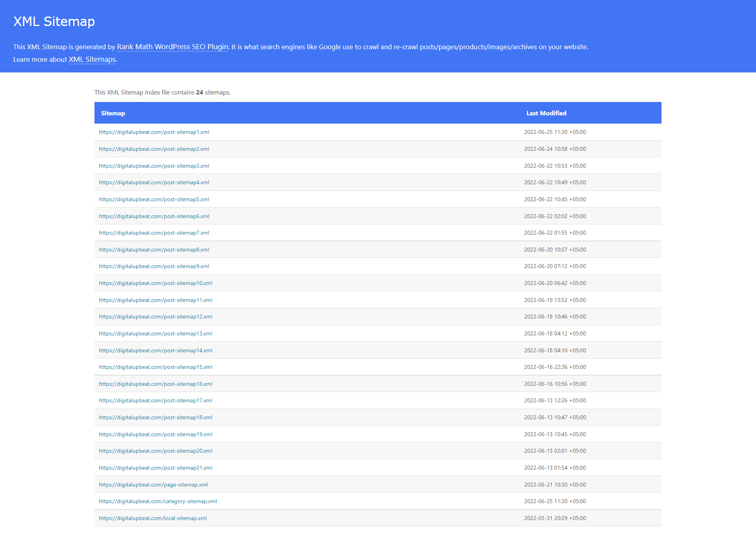Click date 2022-06-16 22:36 +05:00
Screen dimensions: 756x535
[x=555, y=367]
